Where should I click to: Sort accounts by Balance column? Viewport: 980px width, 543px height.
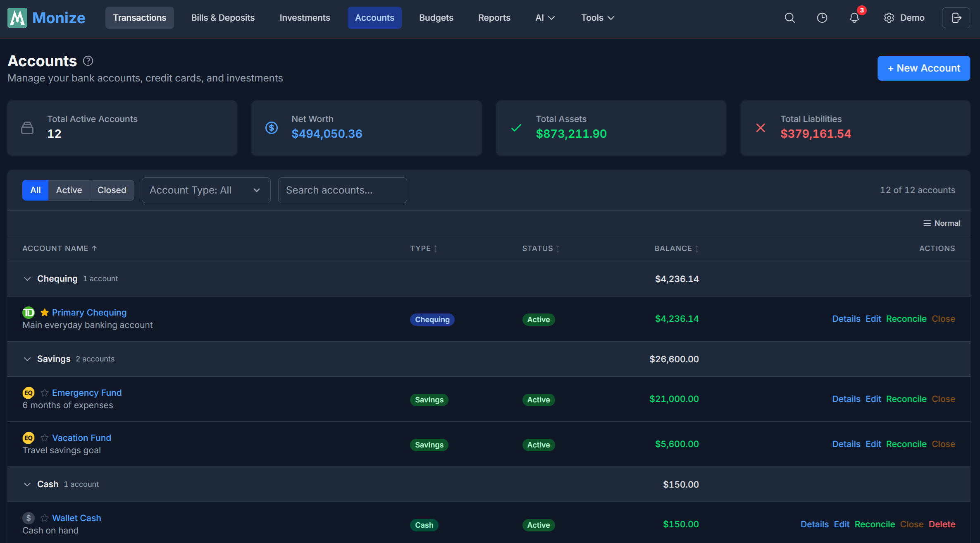click(x=677, y=249)
